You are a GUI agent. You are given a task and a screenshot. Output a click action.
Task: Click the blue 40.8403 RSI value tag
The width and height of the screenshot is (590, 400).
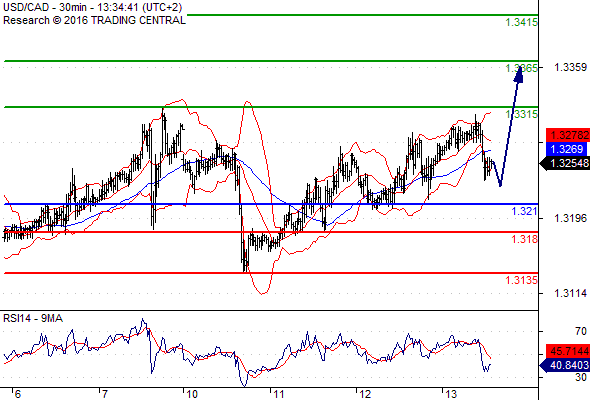point(565,365)
